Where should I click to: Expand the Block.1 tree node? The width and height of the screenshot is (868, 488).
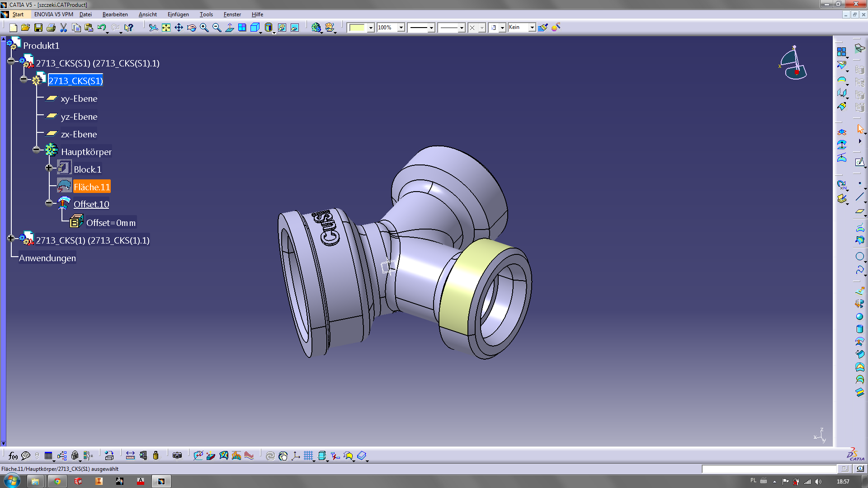[49, 168]
